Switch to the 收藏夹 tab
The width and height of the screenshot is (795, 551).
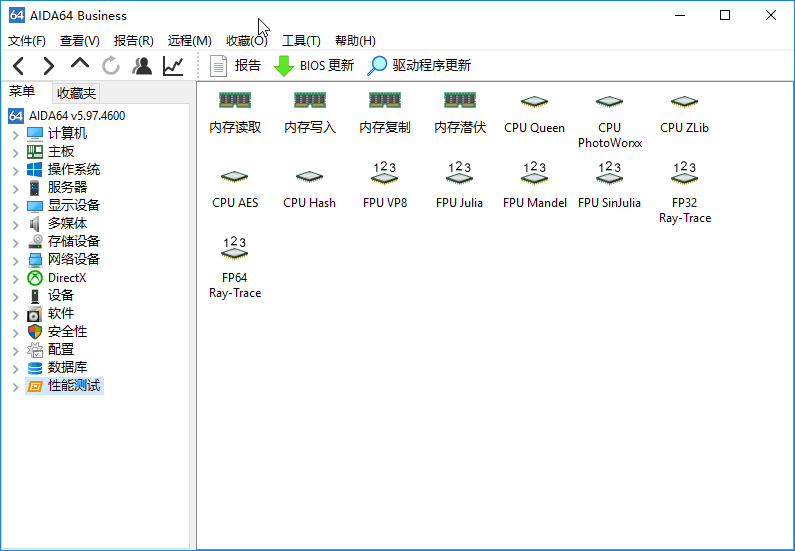tap(76, 93)
